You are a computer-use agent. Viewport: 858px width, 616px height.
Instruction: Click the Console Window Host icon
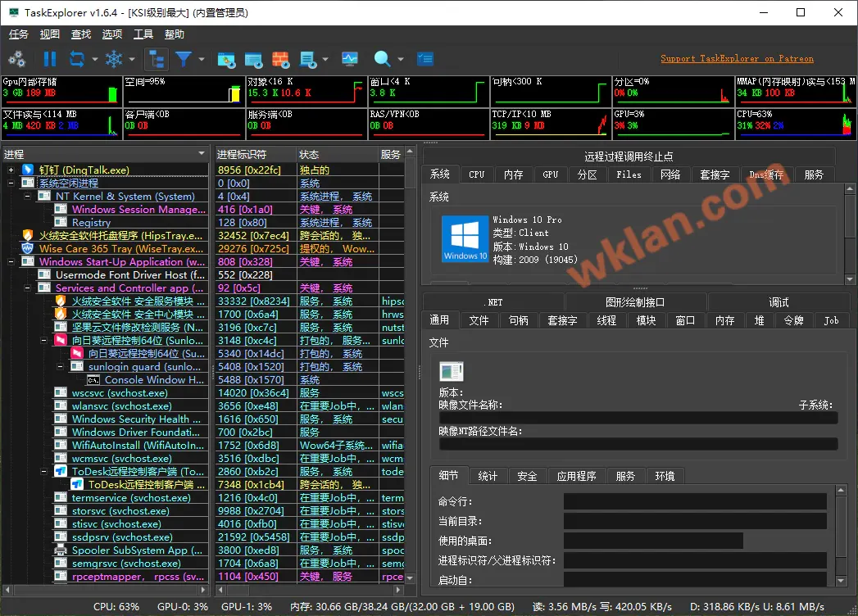coord(93,379)
